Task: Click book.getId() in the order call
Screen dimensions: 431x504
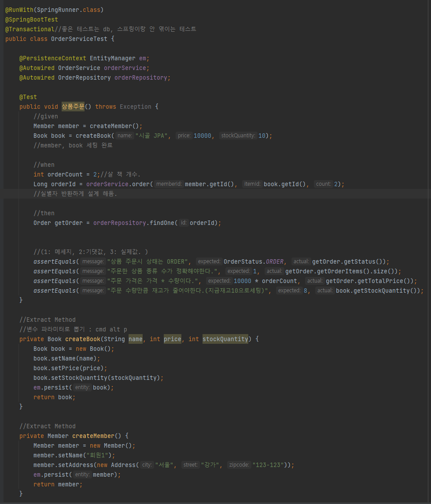Action: (285, 184)
